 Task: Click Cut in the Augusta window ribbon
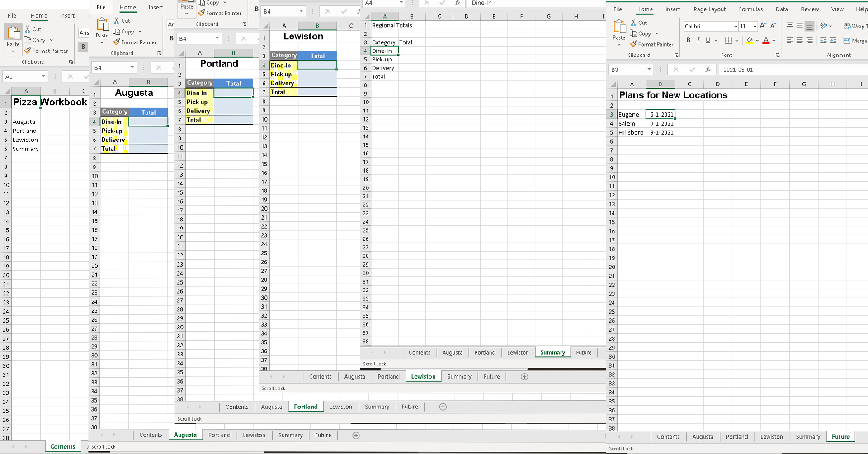click(x=122, y=21)
